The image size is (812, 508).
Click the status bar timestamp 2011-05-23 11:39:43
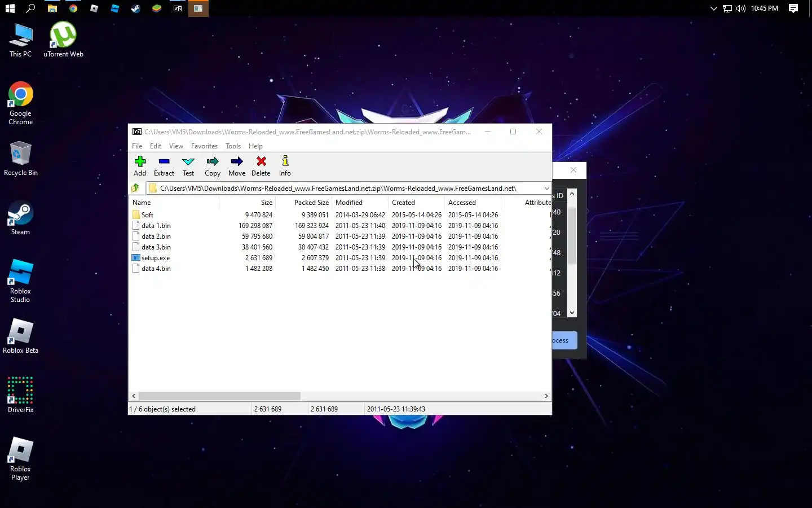tap(396, 409)
